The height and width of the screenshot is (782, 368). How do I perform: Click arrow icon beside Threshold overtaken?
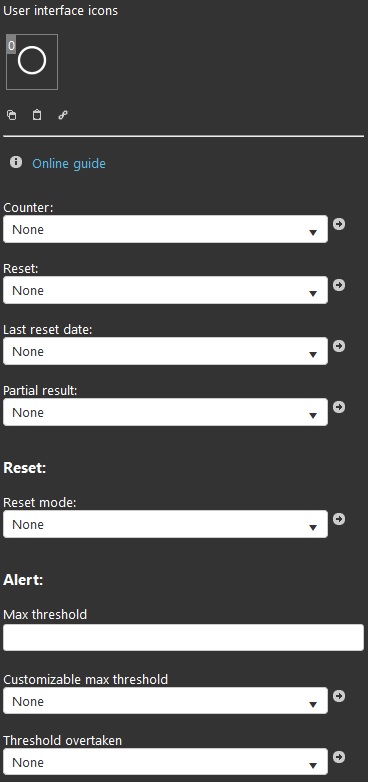(x=339, y=758)
